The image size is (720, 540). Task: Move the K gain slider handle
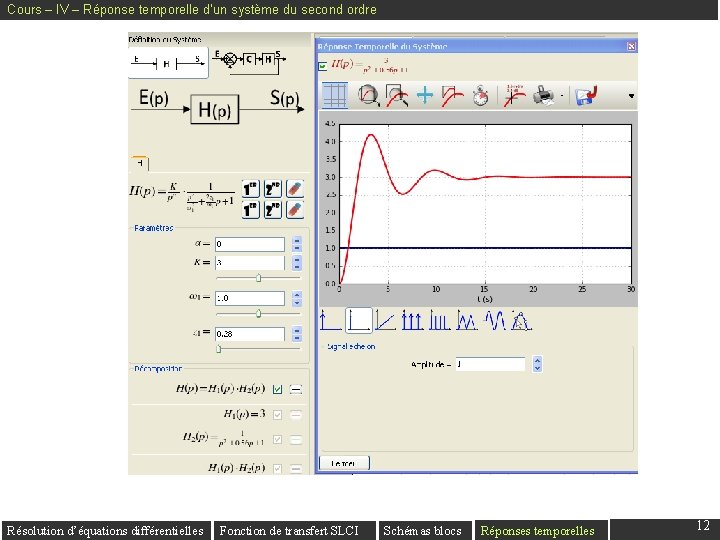point(259,278)
